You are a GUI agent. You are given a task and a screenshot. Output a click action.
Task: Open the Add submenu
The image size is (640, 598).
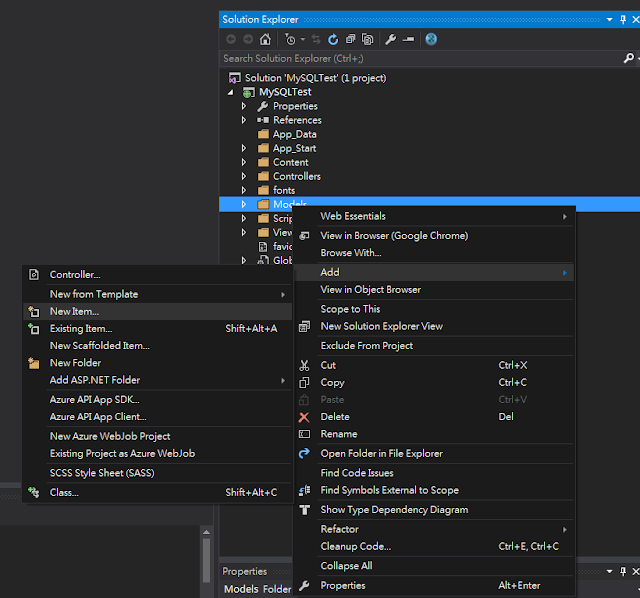(433, 272)
